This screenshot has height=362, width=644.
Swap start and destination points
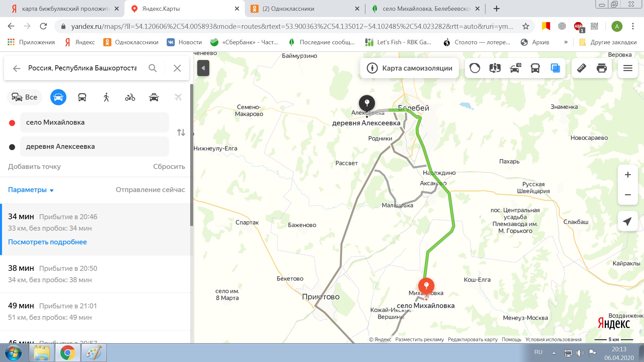[x=181, y=132]
